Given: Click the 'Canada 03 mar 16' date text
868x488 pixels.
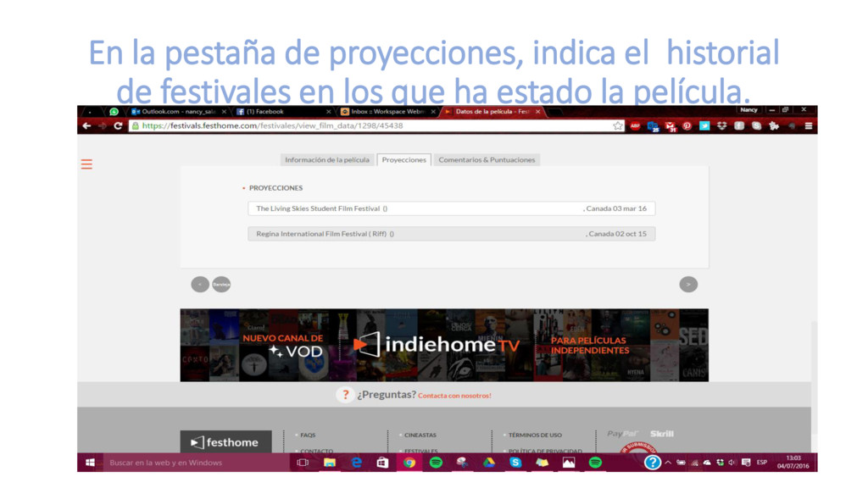Looking at the screenshot, I should tap(616, 208).
